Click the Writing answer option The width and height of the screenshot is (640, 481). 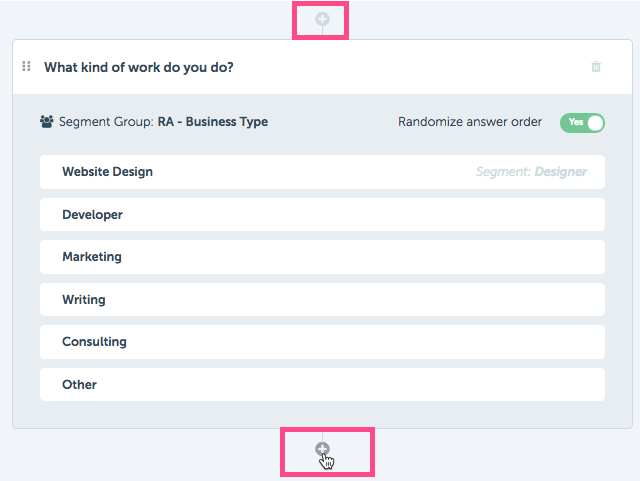tap(322, 299)
